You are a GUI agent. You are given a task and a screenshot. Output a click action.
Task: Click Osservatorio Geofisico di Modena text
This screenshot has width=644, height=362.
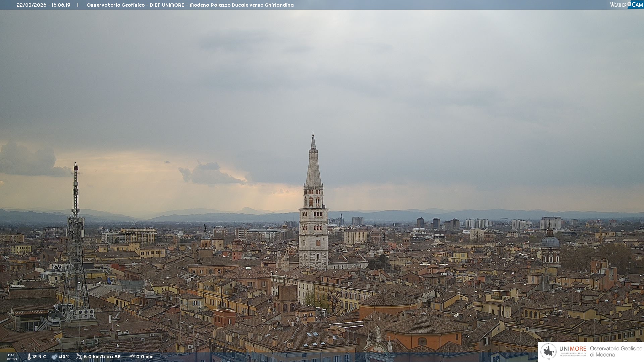(x=616, y=351)
